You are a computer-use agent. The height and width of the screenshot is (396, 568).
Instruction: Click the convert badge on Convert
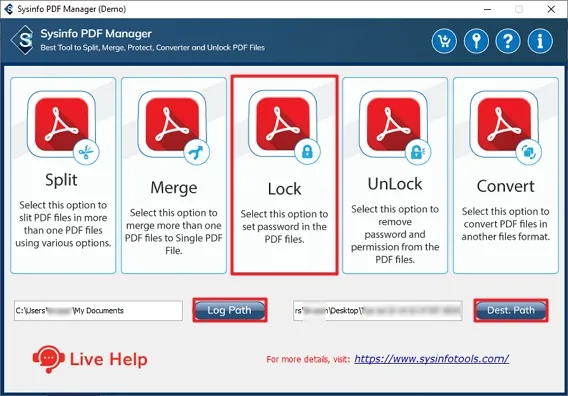[x=529, y=152]
